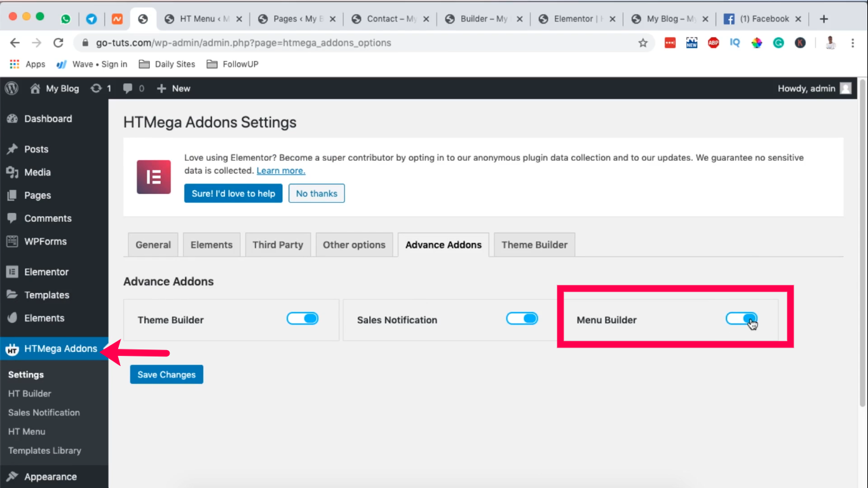Open the pinned Telegram tab

pyautogui.click(x=92, y=19)
